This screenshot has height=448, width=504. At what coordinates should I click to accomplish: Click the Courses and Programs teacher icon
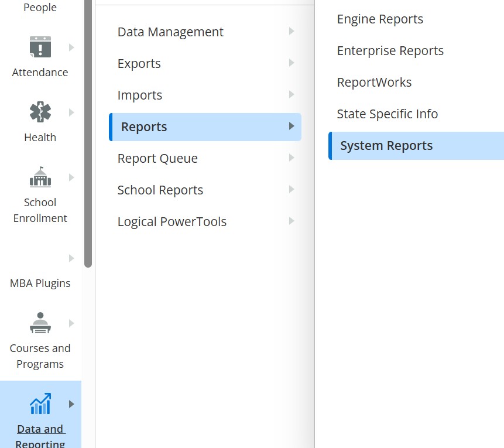point(40,323)
